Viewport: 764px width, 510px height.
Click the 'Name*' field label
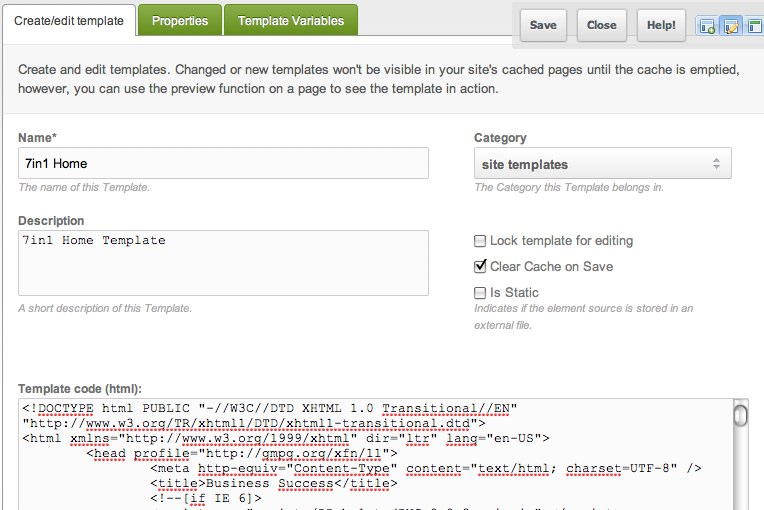[x=38, y=138]
